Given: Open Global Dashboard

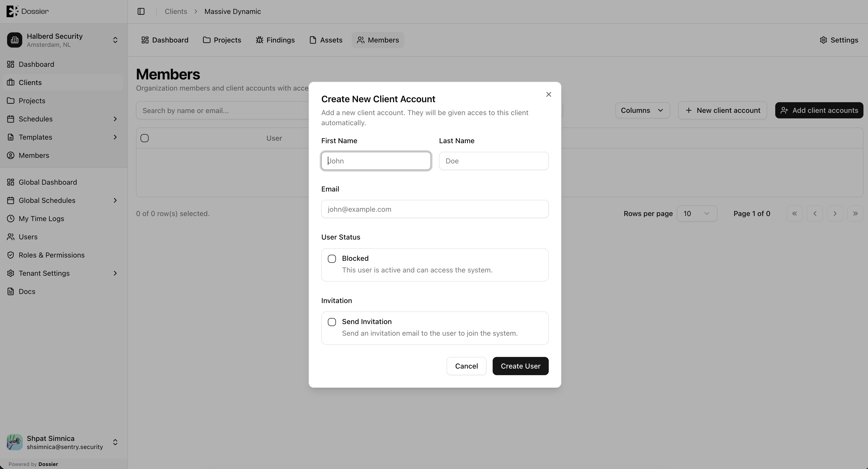Looking at the screenshot, I should click(x=63, y=182).
